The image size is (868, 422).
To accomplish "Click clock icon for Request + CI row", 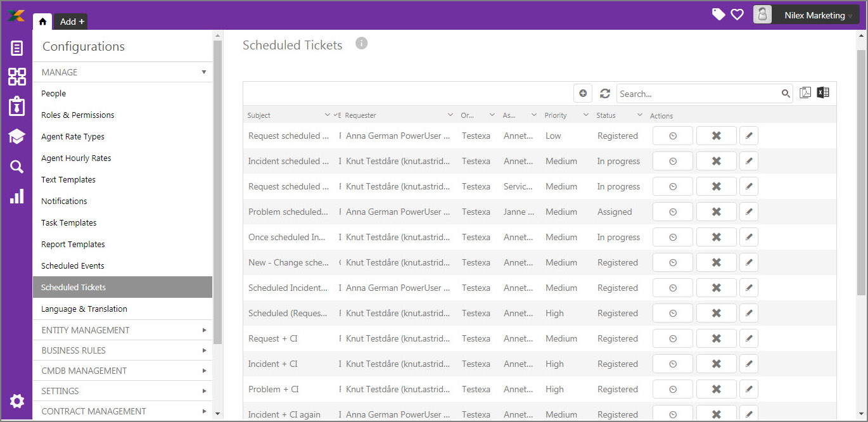I will (673, 338).
